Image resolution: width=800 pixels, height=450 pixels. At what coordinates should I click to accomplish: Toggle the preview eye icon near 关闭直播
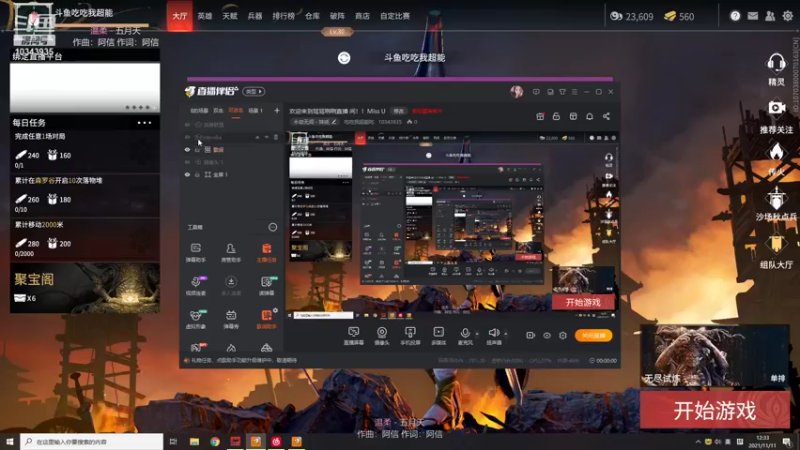click(x=546, y=335)
